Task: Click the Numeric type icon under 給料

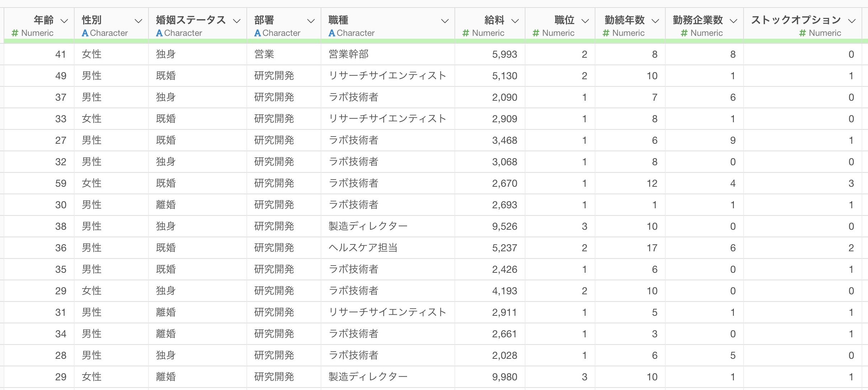Action: click(x=466, y=33)
